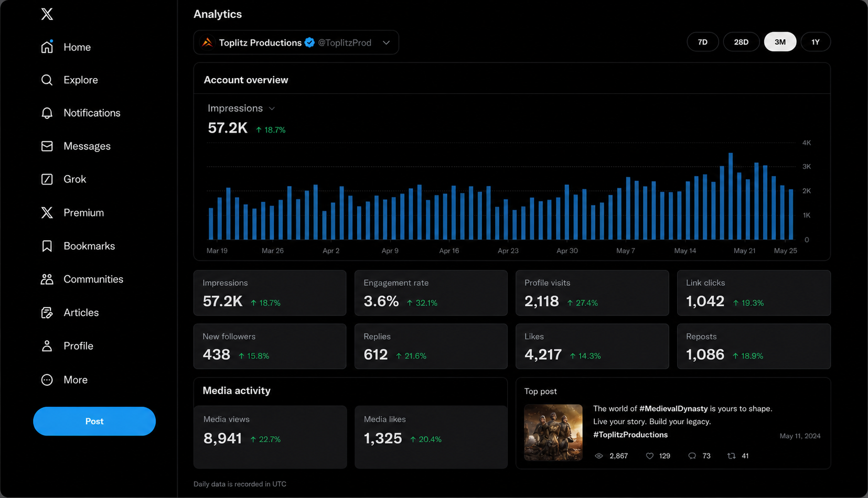The width and height of the screenshot is (868, 498).
Task: Open the Articles document icon
Action: click(x=47, y=312)
